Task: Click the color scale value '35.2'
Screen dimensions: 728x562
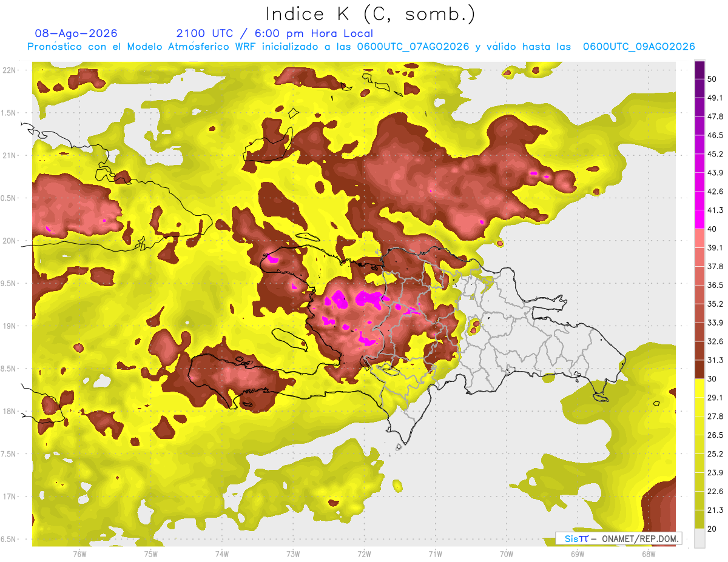Action: [715, 304]
